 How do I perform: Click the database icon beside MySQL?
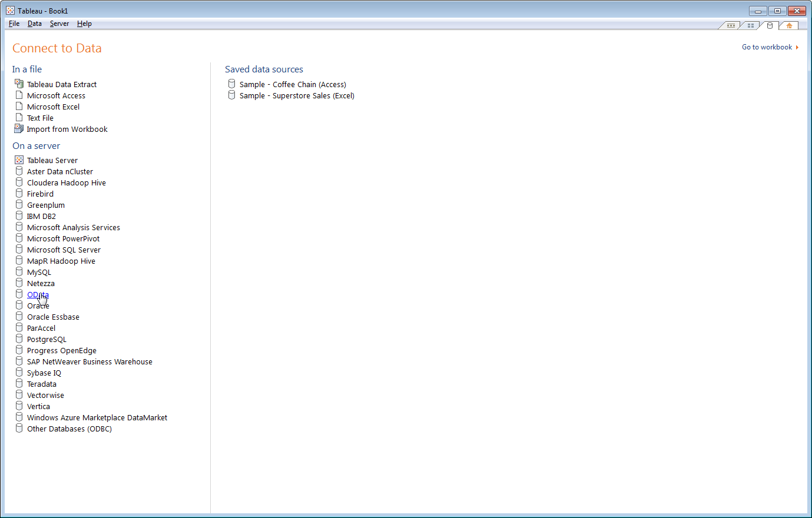pos(19,271)
